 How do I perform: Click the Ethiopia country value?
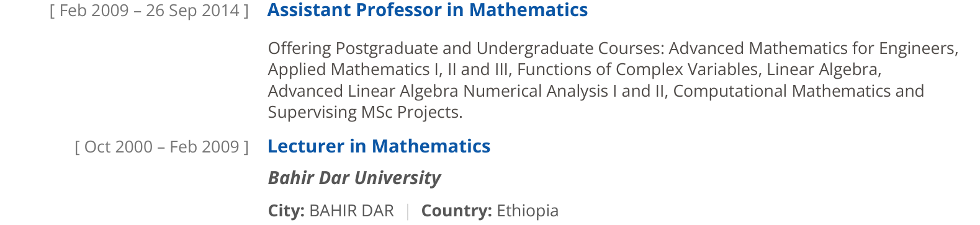pos(528,211)
